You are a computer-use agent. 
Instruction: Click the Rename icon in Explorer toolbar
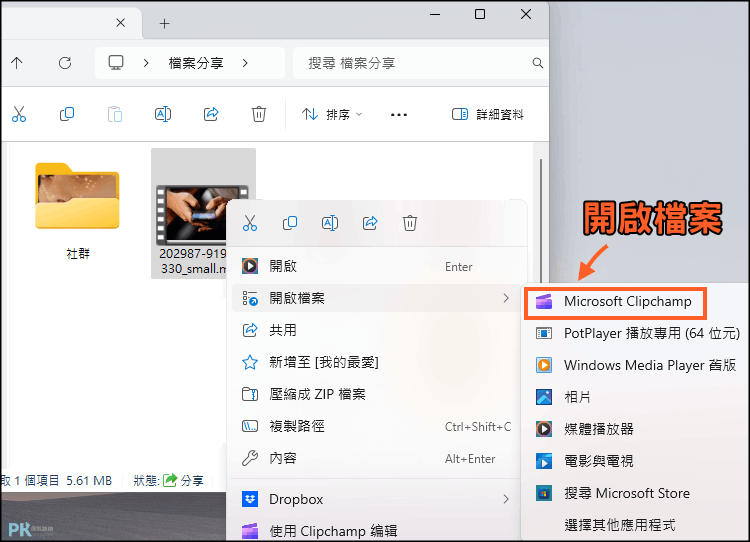click(163, 114)
